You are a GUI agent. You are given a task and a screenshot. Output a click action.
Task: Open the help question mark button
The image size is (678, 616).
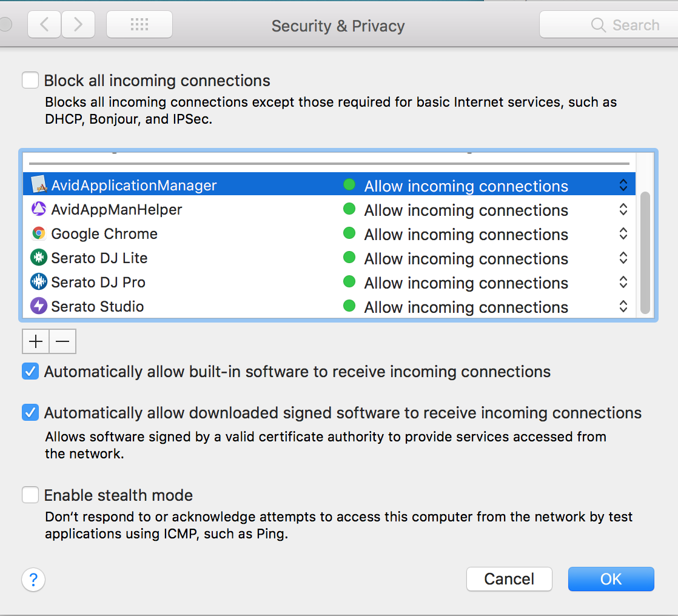point(33,579)
